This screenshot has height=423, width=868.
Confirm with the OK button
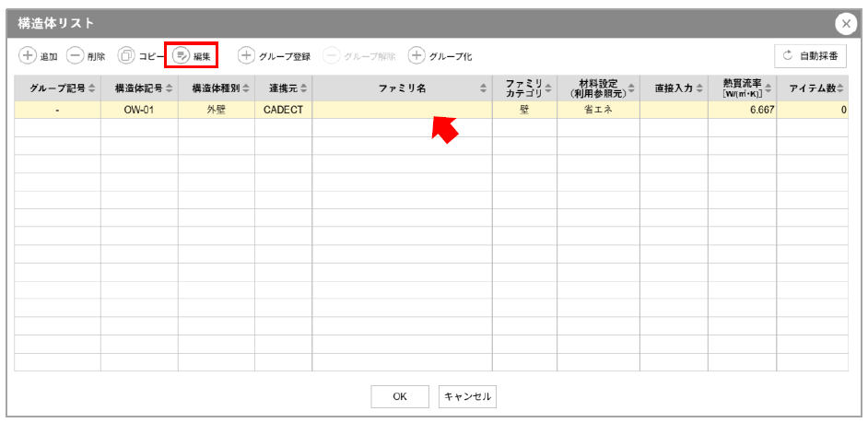[x=400, y=396]
